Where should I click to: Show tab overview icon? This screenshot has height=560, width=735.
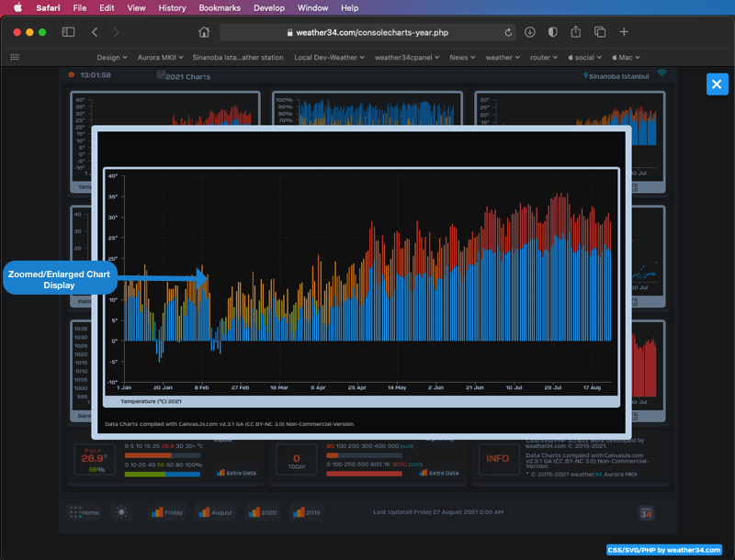point(600,32)
